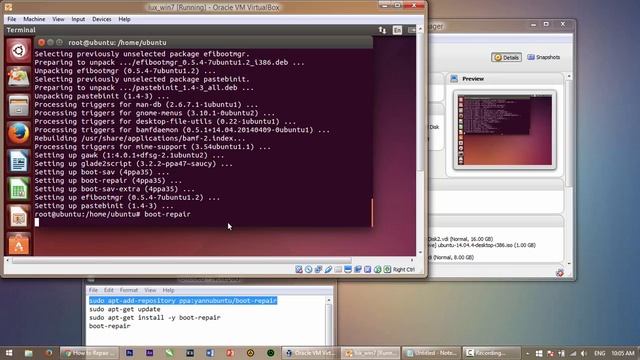This screenshot has width=640, height=360.
Task: Click 'ubuntu-14.04.4-desktop-i386.iso' storage entry
Action: [x=487, y=245]
